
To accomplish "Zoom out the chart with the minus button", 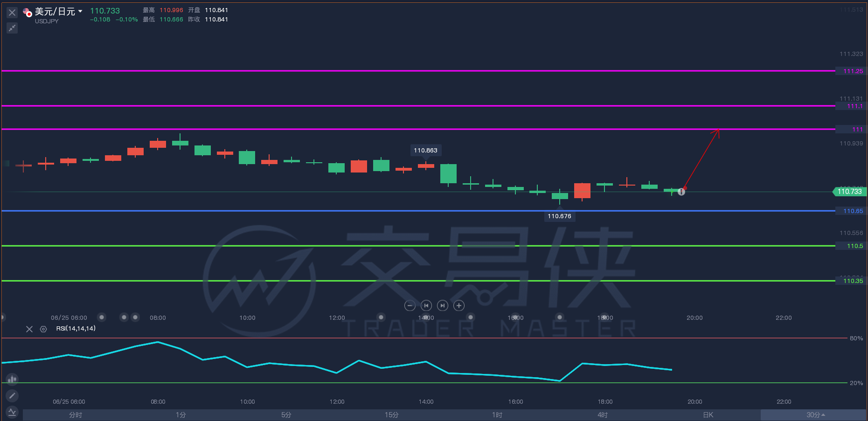I will (x=410, y=306).
